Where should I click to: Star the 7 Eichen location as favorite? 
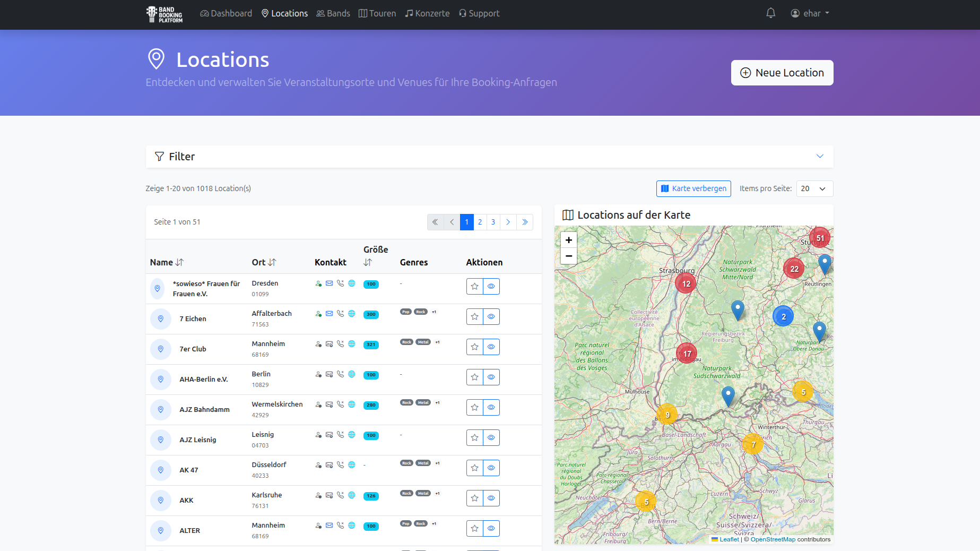click(x=474, y=317)
